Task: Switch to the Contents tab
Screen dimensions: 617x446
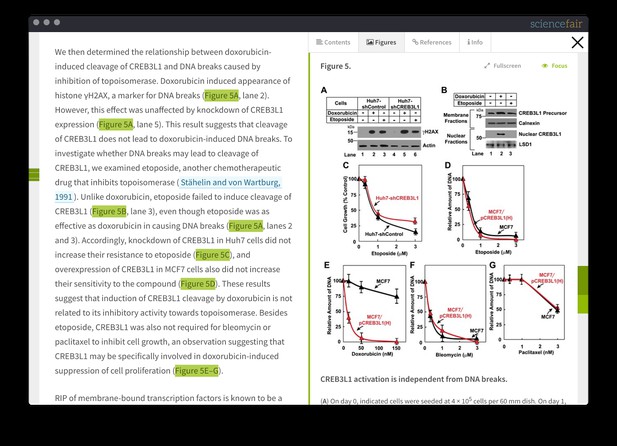Action: [x=333, y=42]
